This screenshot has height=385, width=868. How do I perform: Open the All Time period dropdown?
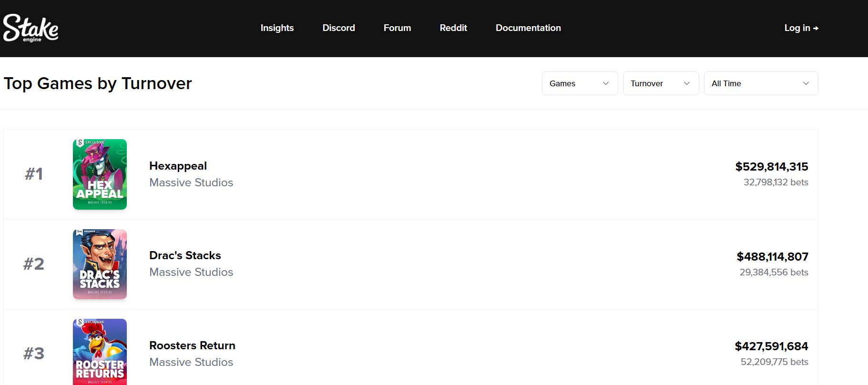pos(761,83)
